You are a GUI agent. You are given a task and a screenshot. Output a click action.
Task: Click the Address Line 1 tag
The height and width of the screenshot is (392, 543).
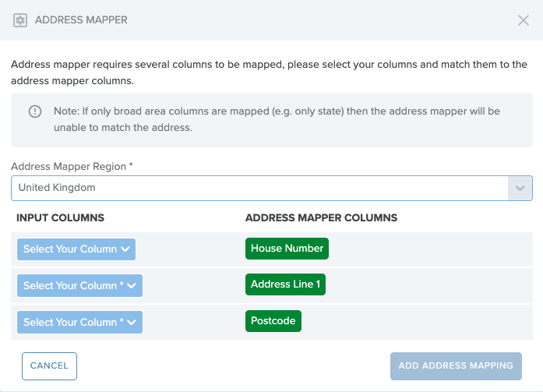pos(285,284)
